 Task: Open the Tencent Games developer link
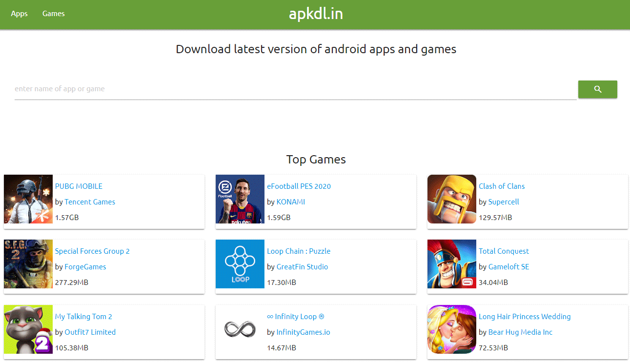(x=90, y=202)
